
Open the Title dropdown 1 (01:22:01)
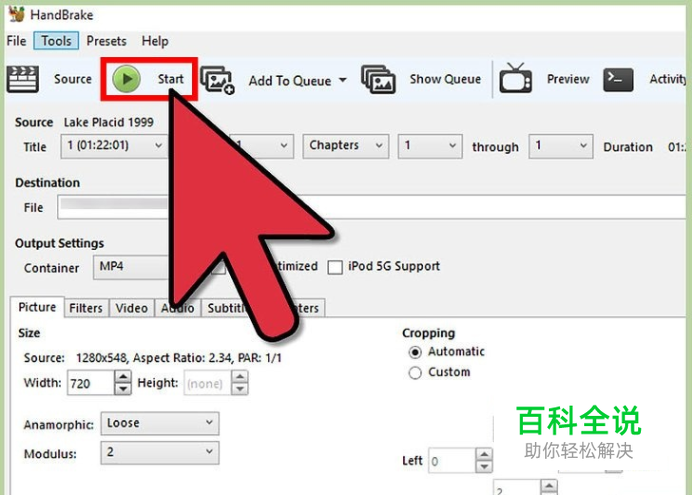(x=114, y=146)
